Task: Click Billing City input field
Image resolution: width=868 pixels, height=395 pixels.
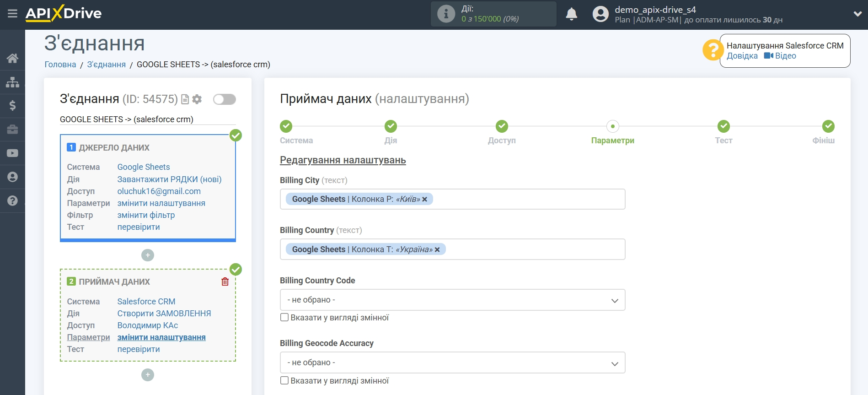Action: [x=452, y=199]
